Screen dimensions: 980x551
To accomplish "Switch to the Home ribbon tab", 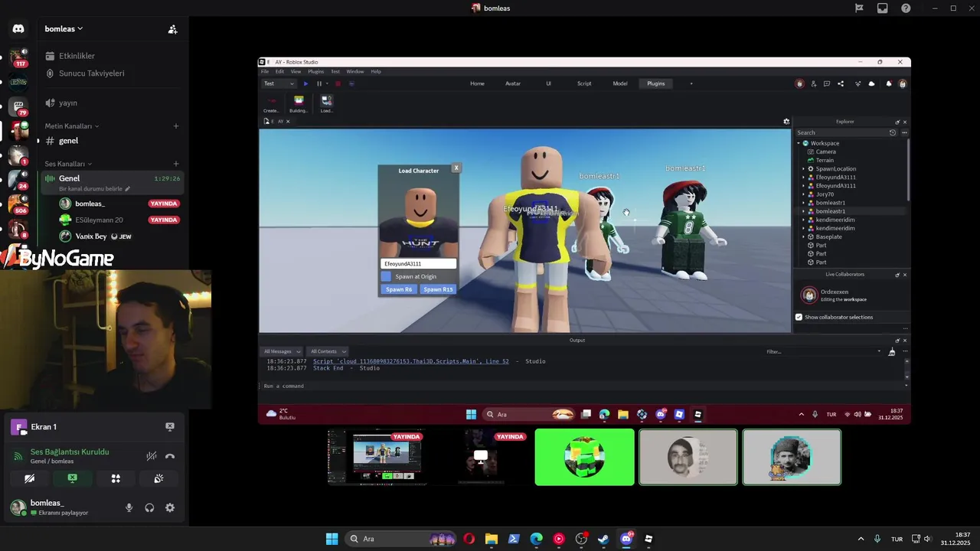I will pos(477,83).
